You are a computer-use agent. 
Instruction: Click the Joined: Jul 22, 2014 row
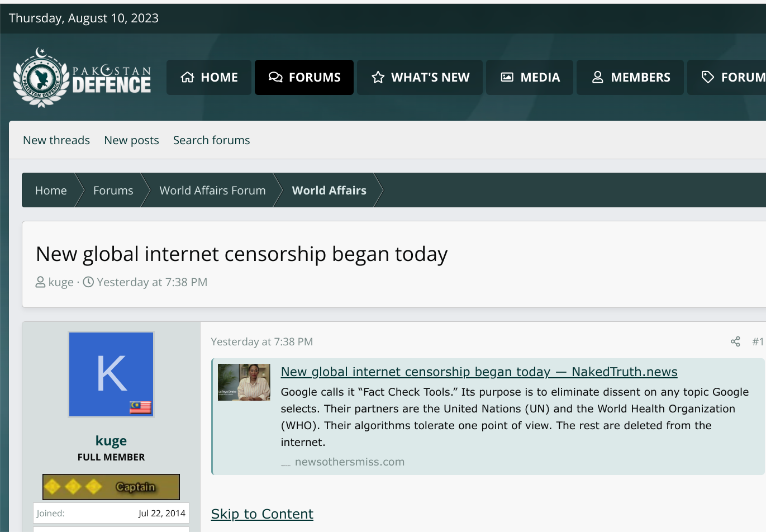pos(111,513)
